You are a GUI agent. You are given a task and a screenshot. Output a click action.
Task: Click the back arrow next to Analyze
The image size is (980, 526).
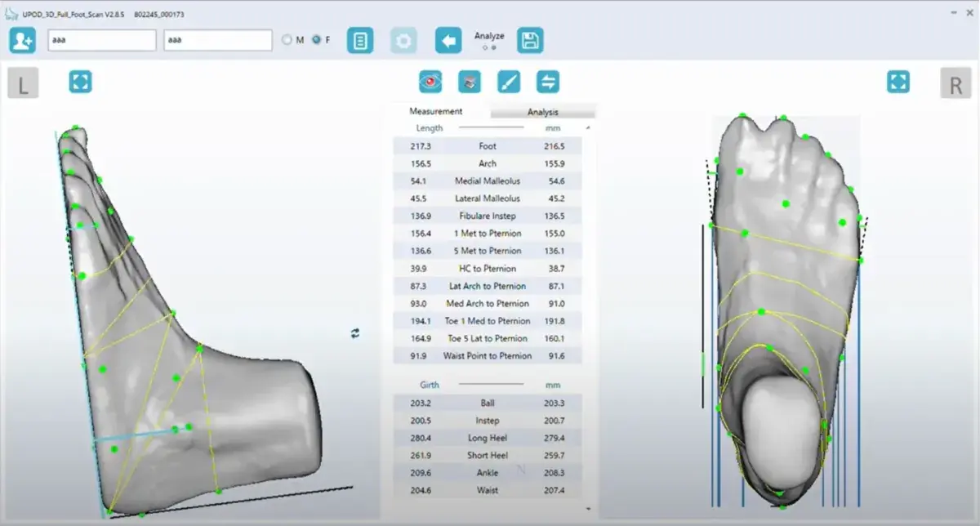pyautogui.click(x=448, y=39)
